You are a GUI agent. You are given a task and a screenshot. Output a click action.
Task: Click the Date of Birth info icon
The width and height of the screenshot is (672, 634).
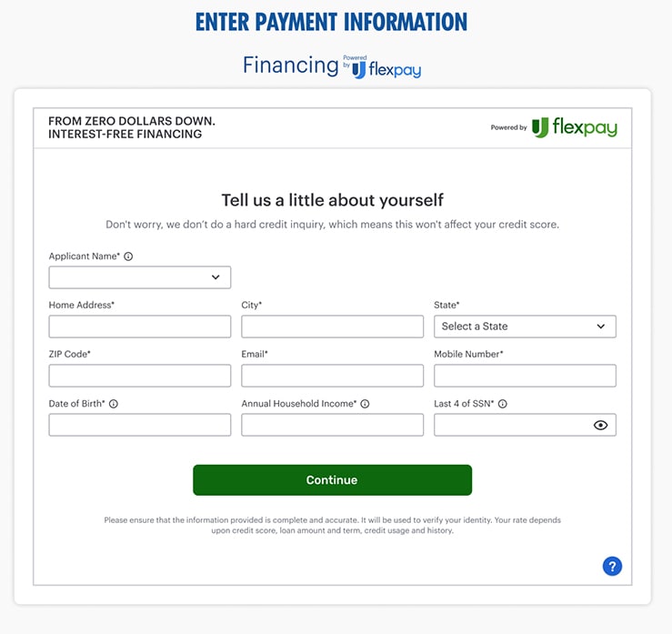(x=114, y=404)
